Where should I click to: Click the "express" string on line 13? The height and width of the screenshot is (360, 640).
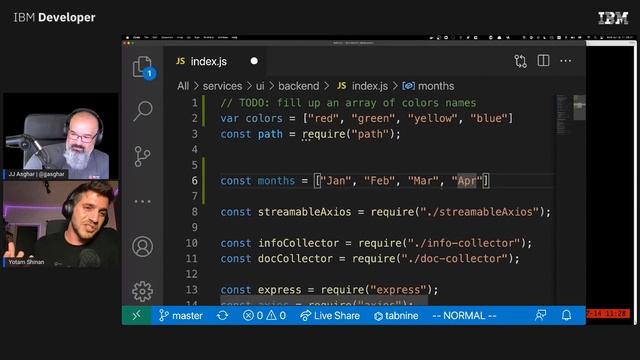[x=398, y=290]
